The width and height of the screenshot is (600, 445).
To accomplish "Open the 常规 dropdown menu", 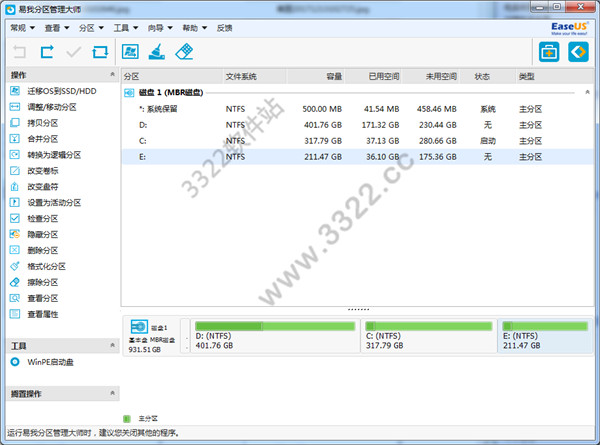I will pos(23,28).
